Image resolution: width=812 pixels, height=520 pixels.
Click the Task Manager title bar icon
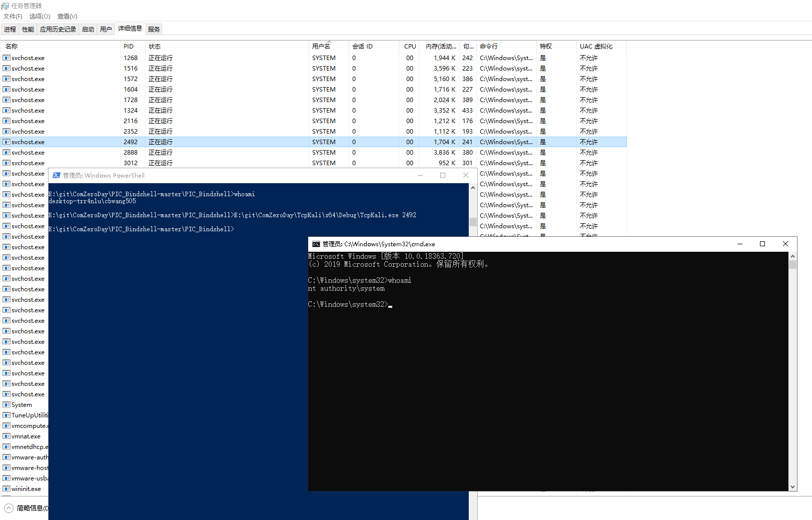click(x=5, y=6)
